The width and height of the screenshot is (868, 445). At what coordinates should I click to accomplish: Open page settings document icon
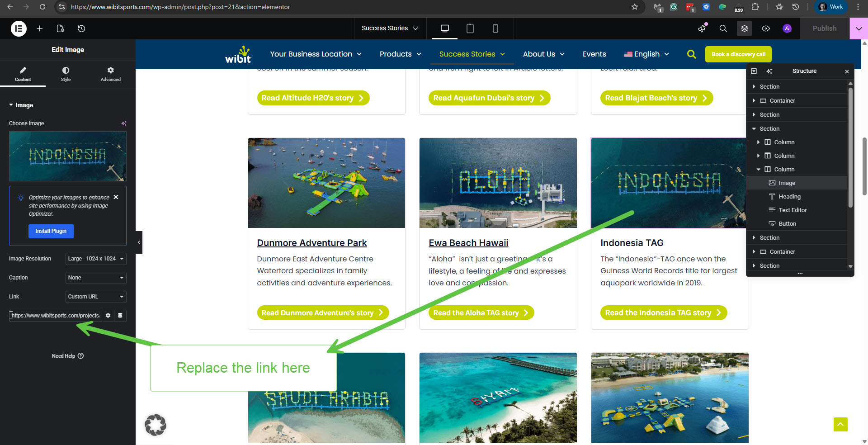60,28
